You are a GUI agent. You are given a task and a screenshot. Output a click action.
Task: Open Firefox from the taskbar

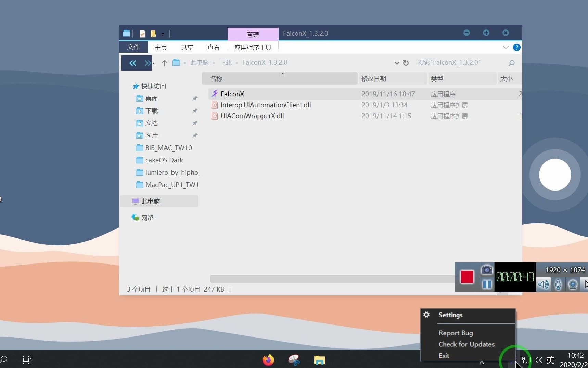[268, 360]
